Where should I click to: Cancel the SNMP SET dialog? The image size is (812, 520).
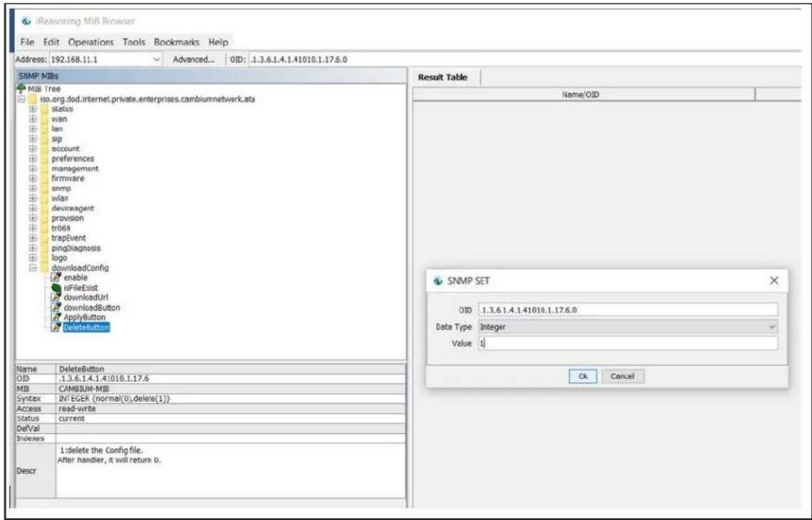tap(622, 376)
